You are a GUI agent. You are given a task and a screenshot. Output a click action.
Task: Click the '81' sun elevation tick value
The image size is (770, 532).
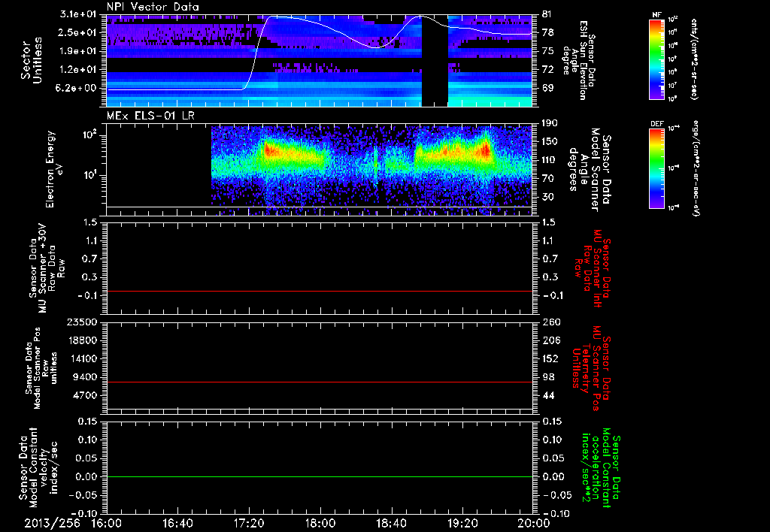click(x=548, y=14)
